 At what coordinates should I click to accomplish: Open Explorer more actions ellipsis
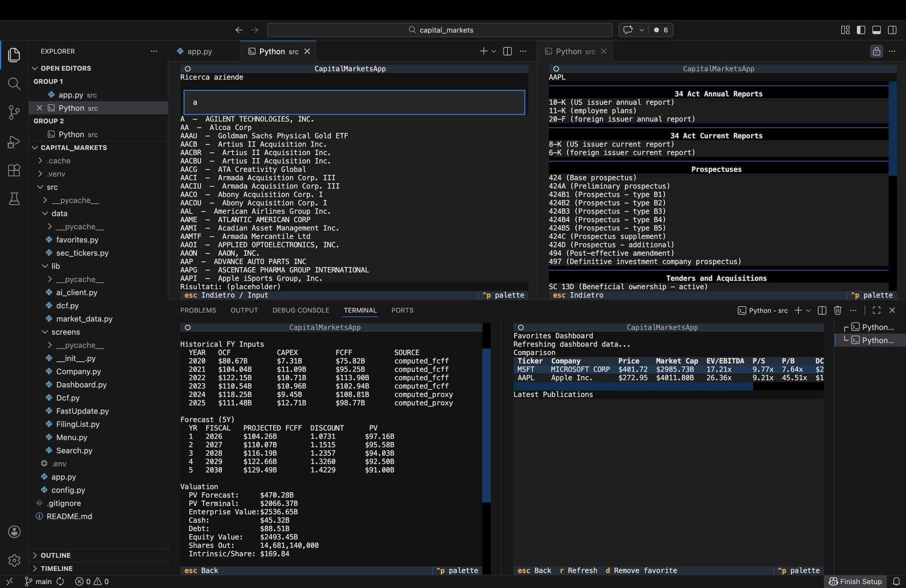click(x=154, y=51)
